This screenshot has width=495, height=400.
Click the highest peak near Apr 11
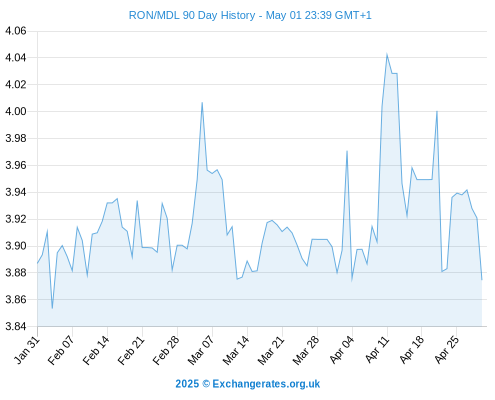[x=387, y=54]
